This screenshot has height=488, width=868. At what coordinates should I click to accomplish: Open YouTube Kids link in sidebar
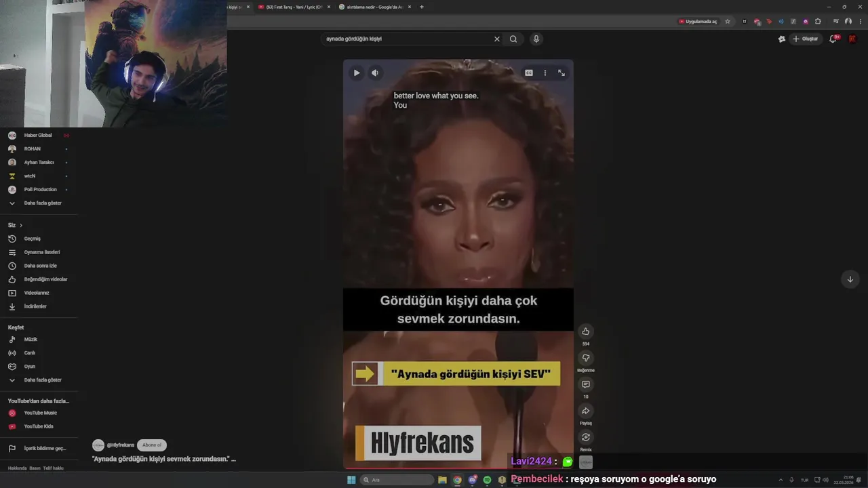(38, 426)
